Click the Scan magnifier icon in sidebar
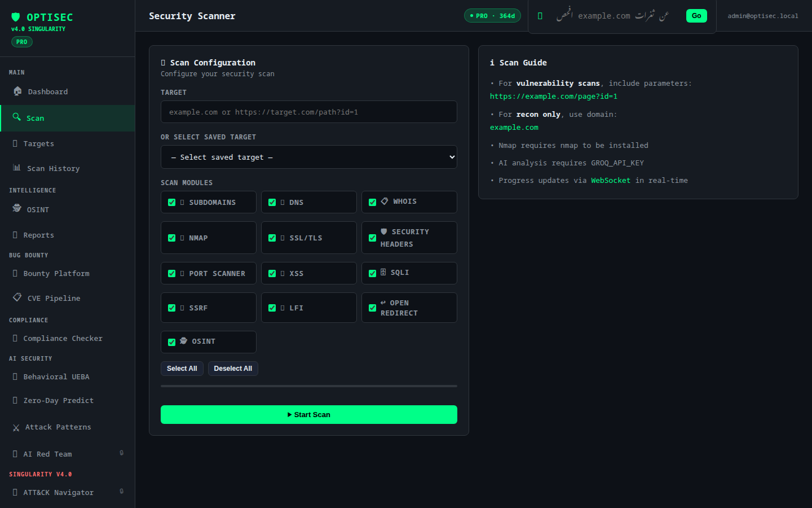The width and height of the screenshot is (812, 508). click(x=17, y=117)
